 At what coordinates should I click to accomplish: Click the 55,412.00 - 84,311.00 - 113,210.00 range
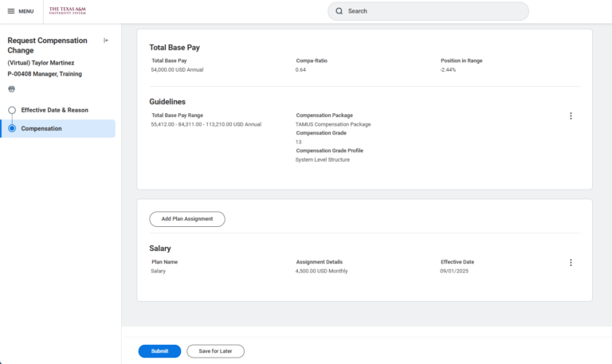pos(206,124)
